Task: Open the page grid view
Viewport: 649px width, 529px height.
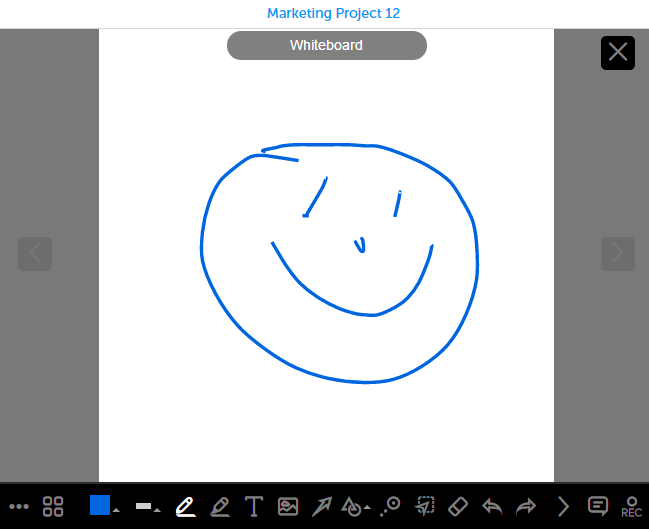Action: pos(53,506)
